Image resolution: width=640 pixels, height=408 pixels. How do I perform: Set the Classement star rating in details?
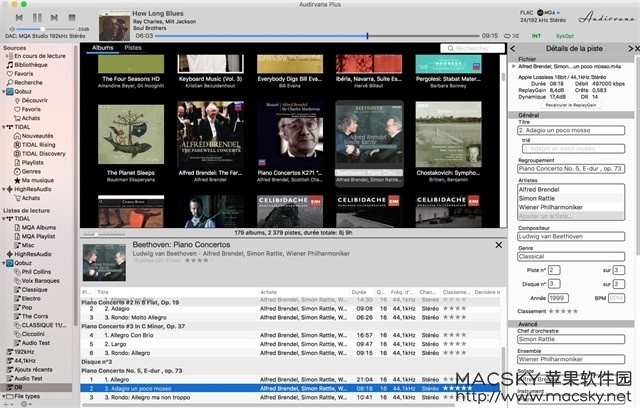[x=563, y=311]
